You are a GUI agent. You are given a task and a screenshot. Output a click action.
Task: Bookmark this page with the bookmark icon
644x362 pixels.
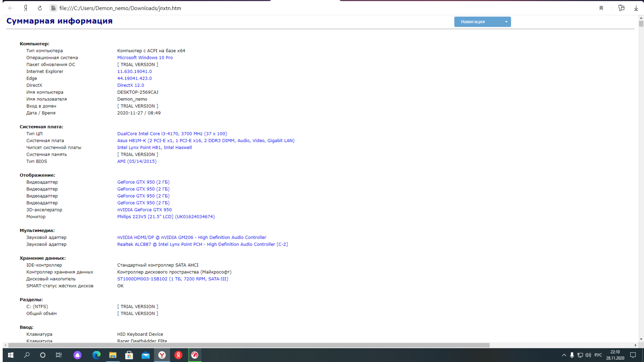pyautogui.click(x=601, y=8)
